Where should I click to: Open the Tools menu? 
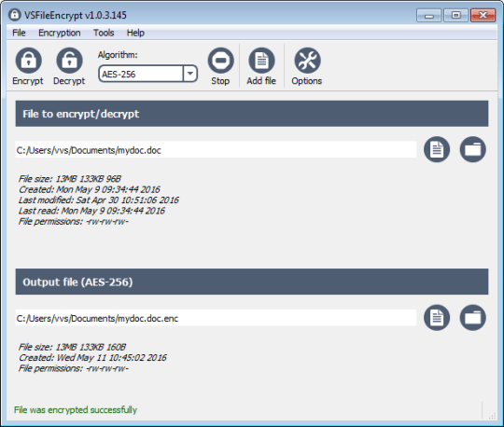(104, 33)
